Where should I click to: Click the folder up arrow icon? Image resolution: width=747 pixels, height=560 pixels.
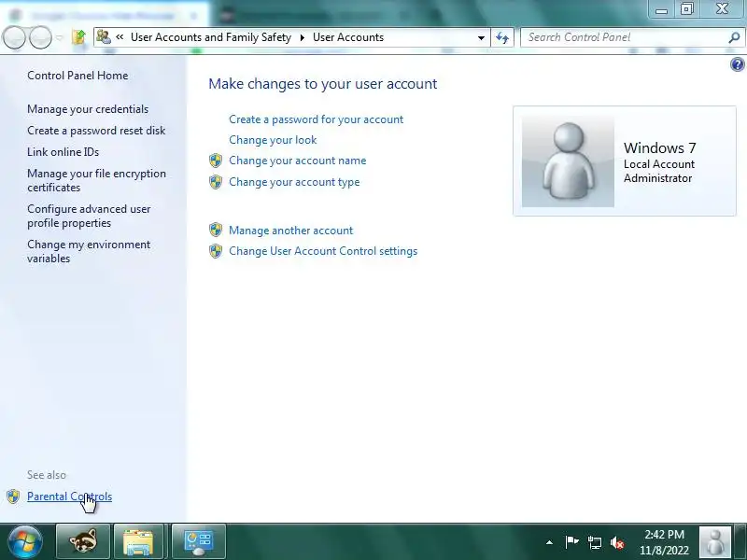[78, 37]
